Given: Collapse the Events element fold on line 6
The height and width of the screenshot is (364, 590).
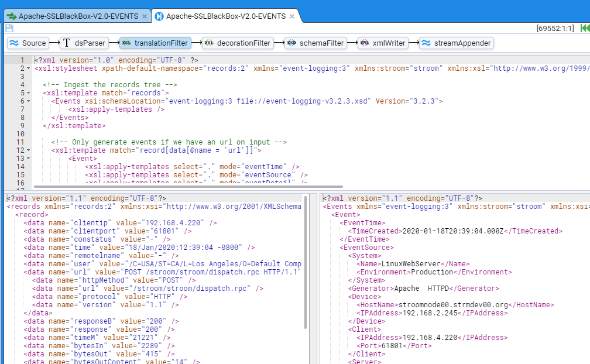Looking at the screenshot, I should tap(29, 101).
